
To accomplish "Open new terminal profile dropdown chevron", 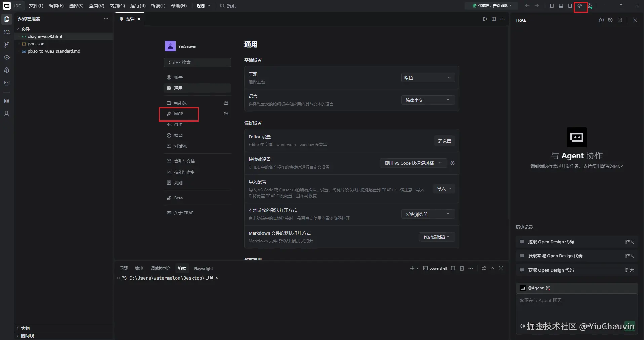I will 418,268.
